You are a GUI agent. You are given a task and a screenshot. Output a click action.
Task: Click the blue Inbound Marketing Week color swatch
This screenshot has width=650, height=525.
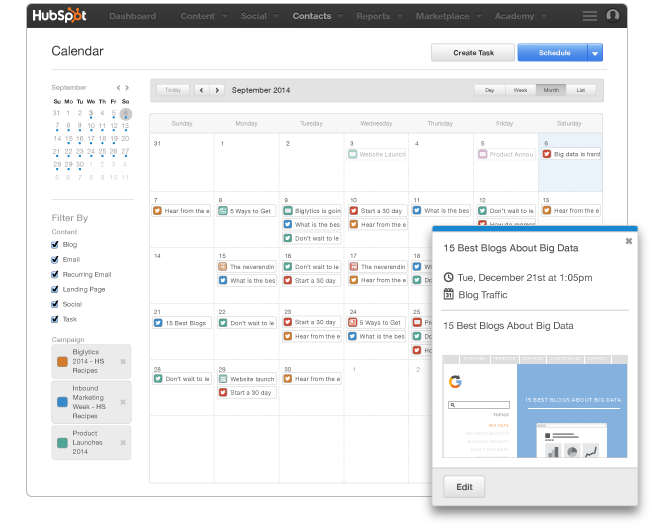(x=62, y=401)
